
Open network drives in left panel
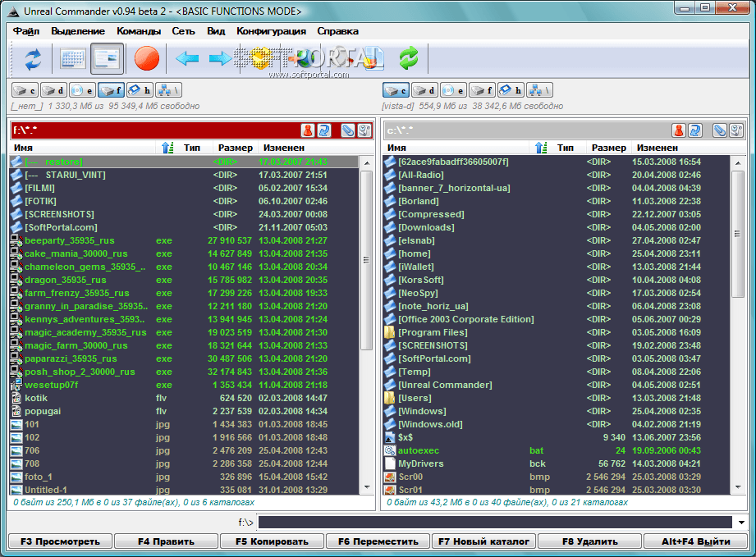169,90
